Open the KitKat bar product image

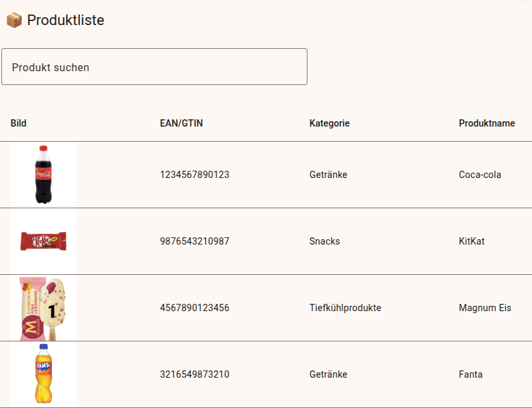pos(43,241)
